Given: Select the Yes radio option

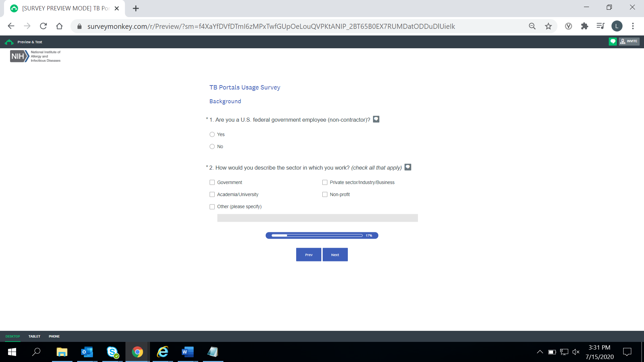Looking at the screenshot, I should 212,134.
